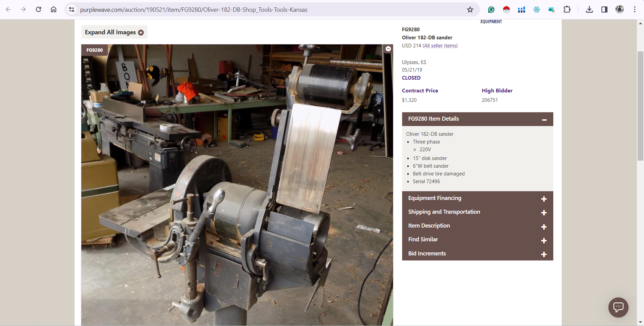Expand all item images
Viewport: 644px width, 326px height.
pyautogui.click(x=114, y=32)
